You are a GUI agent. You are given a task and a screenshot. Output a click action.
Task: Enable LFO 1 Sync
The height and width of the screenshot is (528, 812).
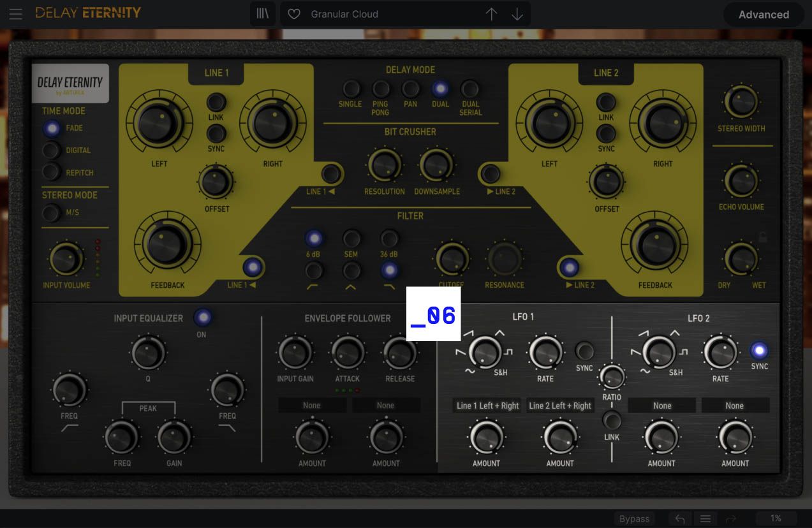(x=584, y=351)
